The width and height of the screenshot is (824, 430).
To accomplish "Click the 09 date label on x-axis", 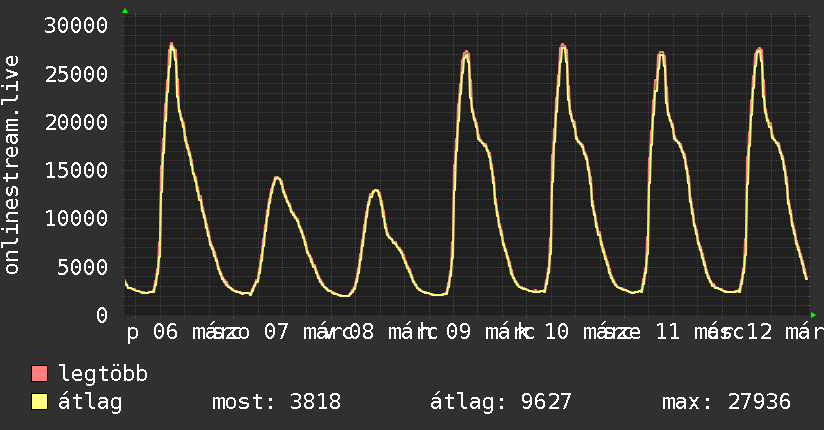I will tap(458, 332).
